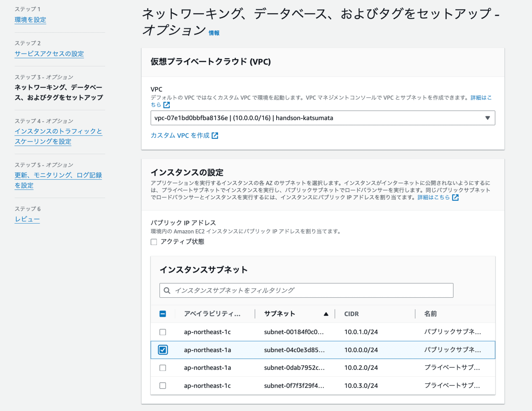Click ap-northeast-1a in 10.0.0.0/24 row
The image size is (532, 411).
tap(207, 350)
